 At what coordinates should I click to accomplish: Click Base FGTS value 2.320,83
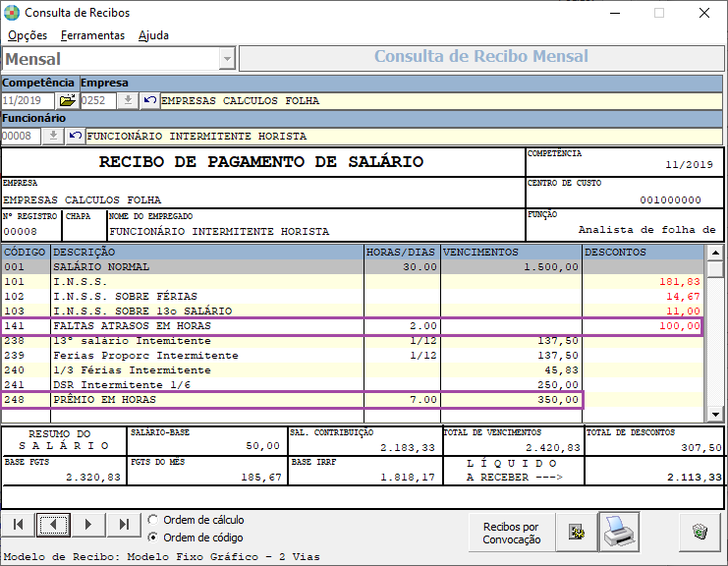93,478
